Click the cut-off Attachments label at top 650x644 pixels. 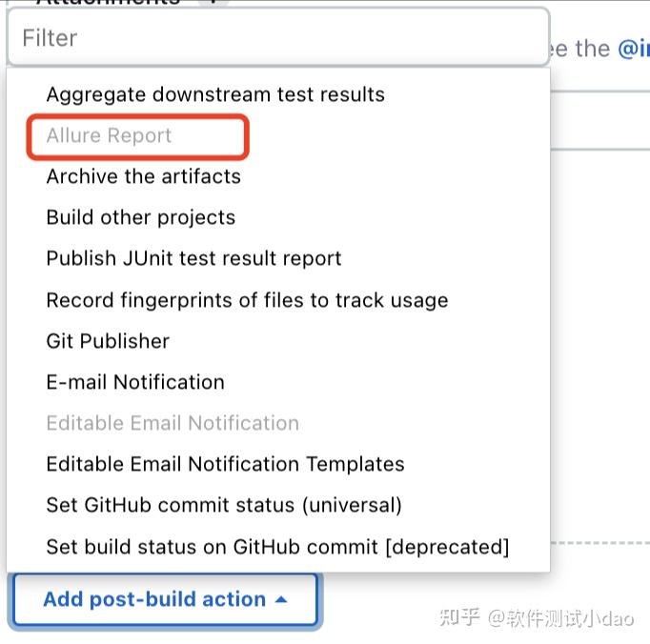(x=108, y=3)
